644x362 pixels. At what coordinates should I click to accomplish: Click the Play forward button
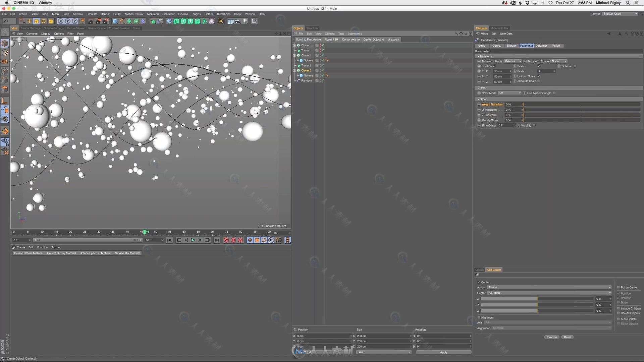(193, 240)
